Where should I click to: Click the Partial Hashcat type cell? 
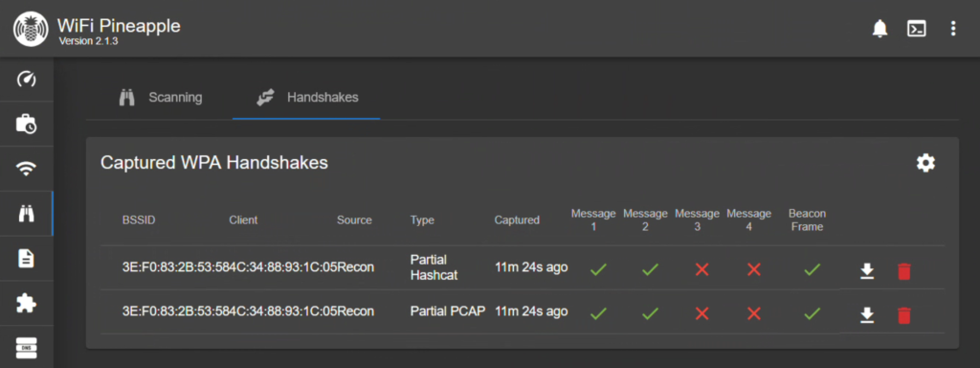point(434,267)
